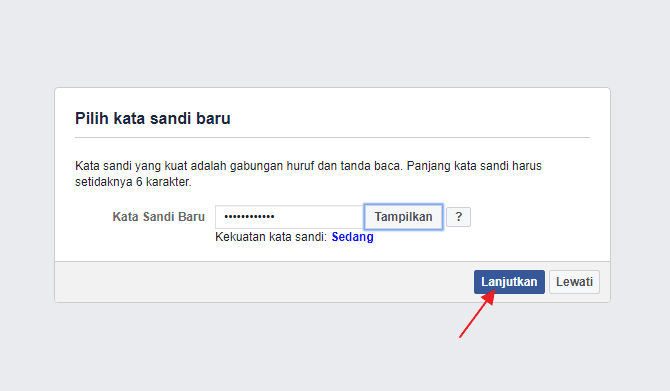The height and width of the screenshot is (391, 670).
Task: Click the masked password dots in the field
Action: pos(250,217)
